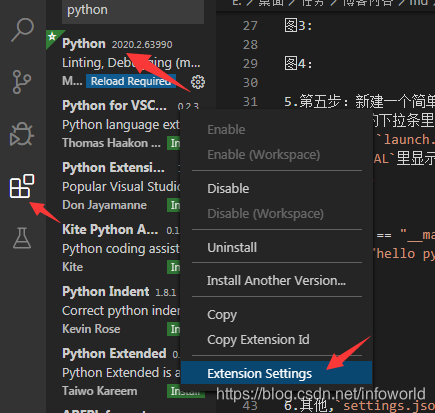This screenshot has height=413, width=435.
Task: Select the Kite Python A... extension title
Action: point(110,230)
